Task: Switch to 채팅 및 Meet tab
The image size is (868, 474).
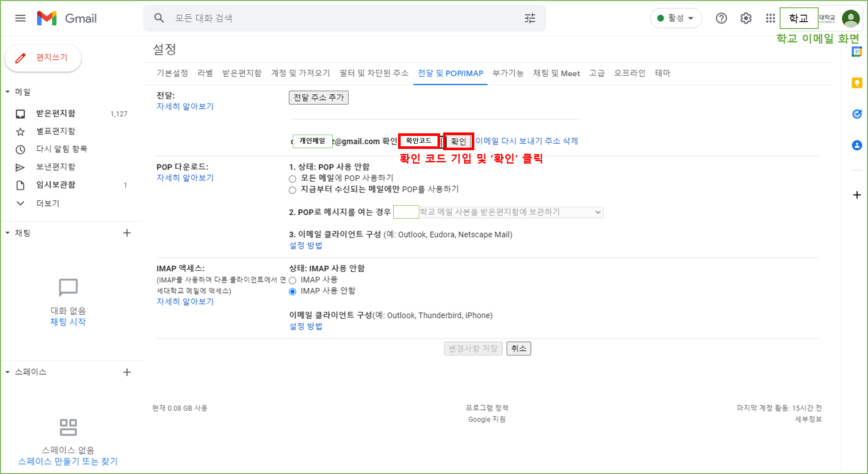Action: [556, 73]
